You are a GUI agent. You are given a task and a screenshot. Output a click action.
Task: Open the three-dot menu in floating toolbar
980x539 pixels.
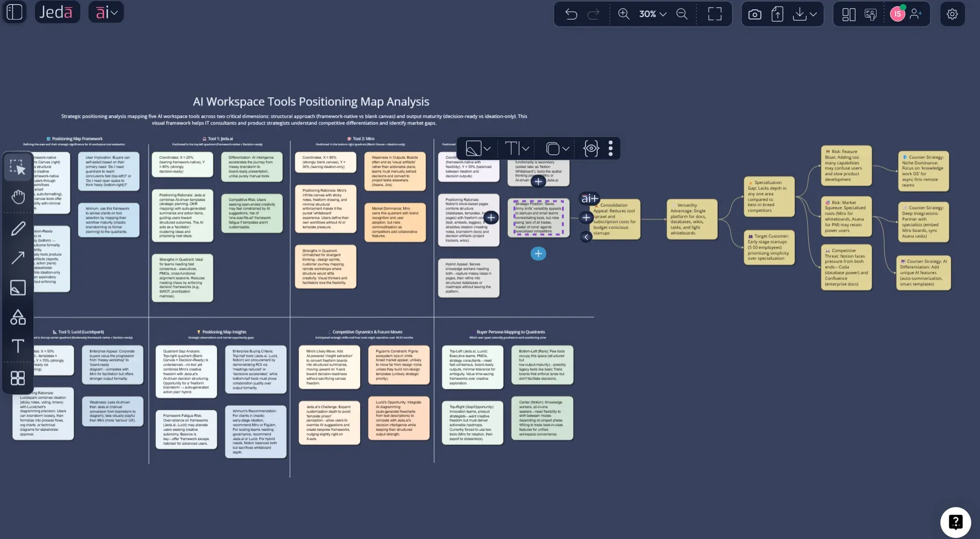tap(611, 148)
